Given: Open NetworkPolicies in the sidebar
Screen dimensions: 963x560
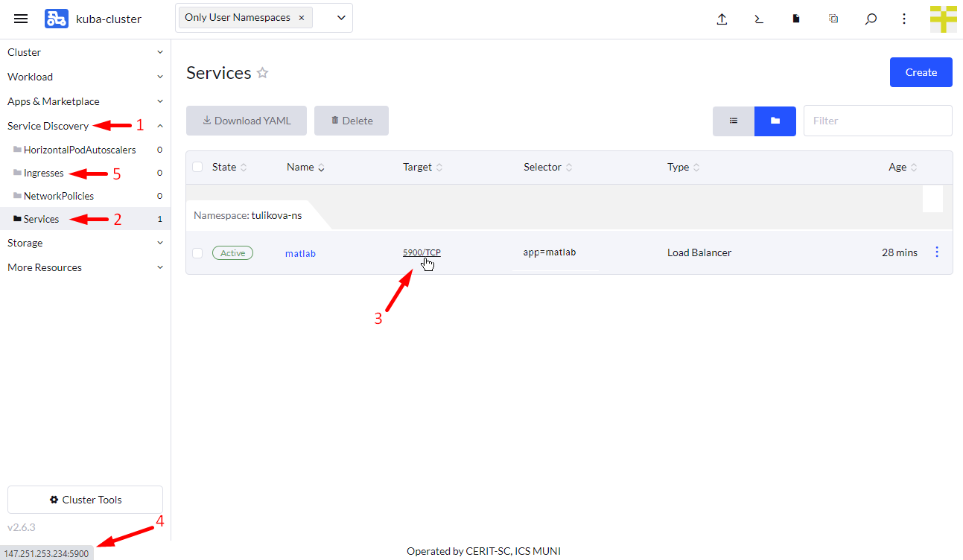Looking at the screenshot, I should pyautogui.click(x=58, y=196).
